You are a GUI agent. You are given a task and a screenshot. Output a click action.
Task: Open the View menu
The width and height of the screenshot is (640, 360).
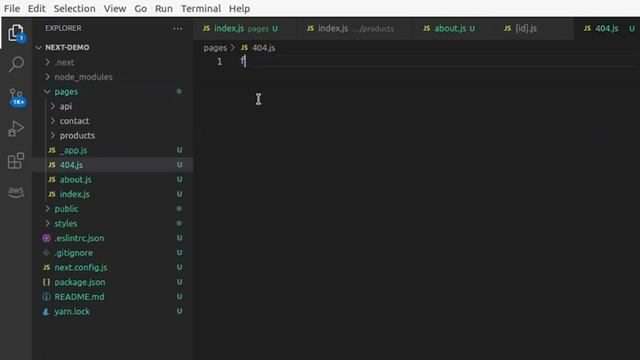[x=115, y=9]
